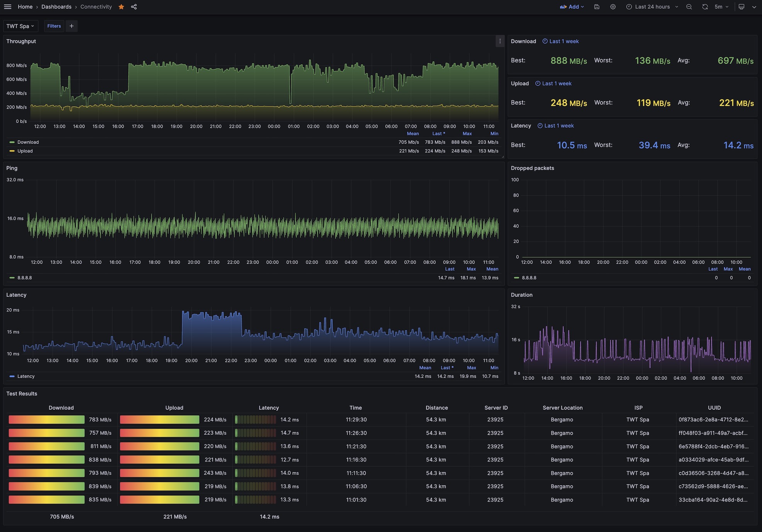Open Throughput panel three-dot menu
762x532 pixels.
pos(500,41)
